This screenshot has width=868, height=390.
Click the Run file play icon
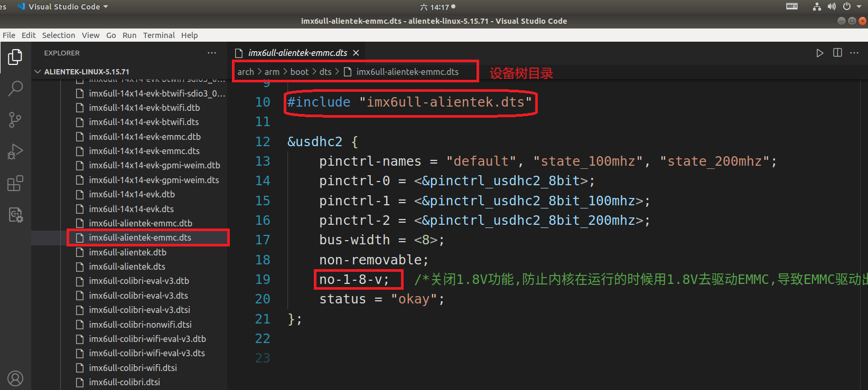pos(819,53)
